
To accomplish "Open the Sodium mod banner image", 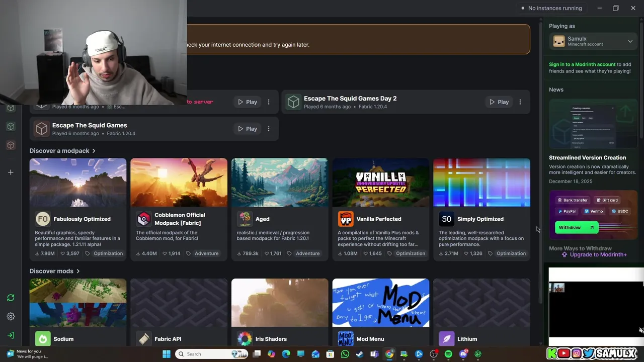I will click(x=78, y=303).
